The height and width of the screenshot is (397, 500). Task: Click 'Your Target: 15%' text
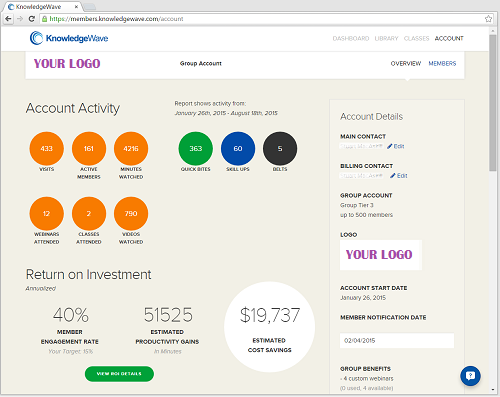coord(71,351)
